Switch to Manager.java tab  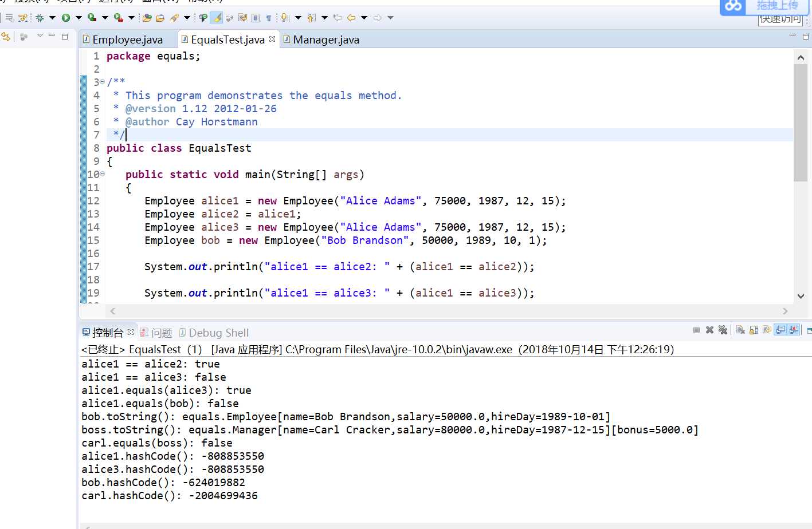coord(321,40)
